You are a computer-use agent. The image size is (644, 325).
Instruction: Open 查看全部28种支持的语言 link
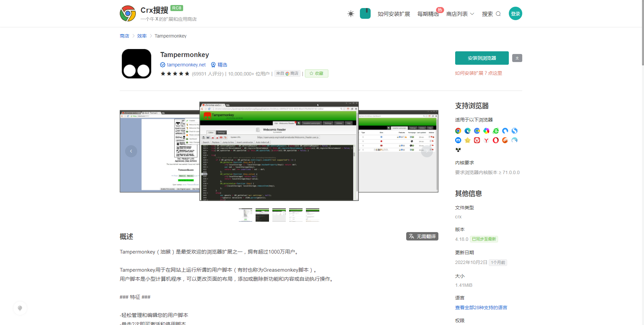coord(481,308)
